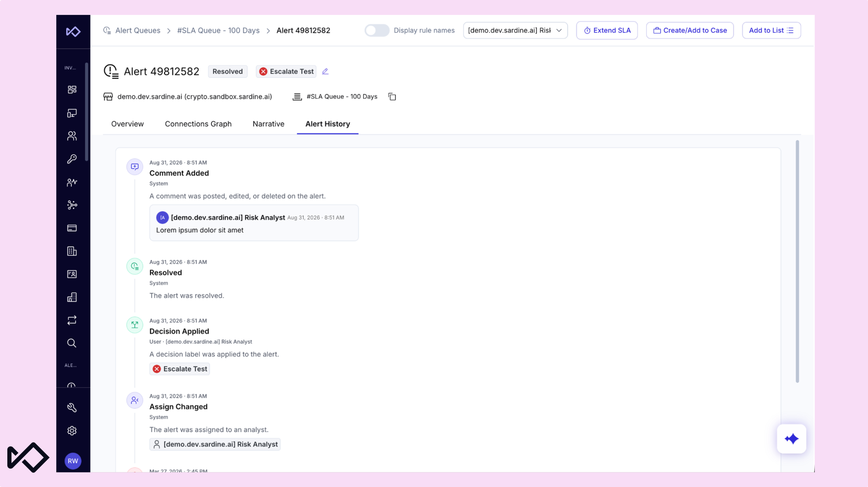Open the customers people icon in sidebar
Image resolution: width=868 pixels, height=487 pixels.
(72, 136)
